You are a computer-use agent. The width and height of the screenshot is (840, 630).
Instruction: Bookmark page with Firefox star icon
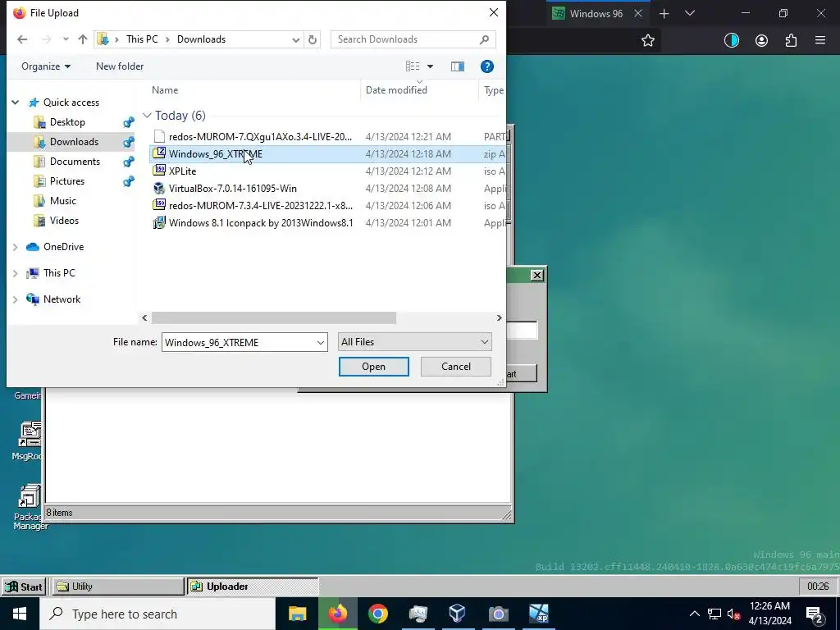[x=648, y=40]
